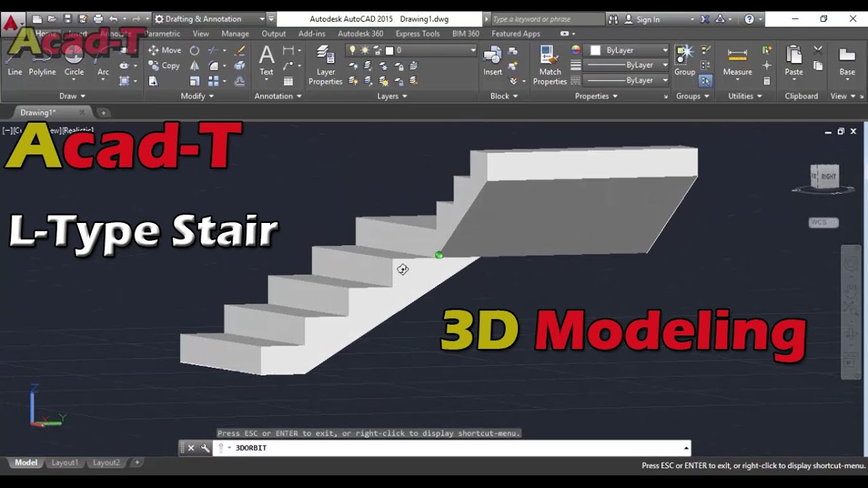Select the Erase tool

coord(239,50)
